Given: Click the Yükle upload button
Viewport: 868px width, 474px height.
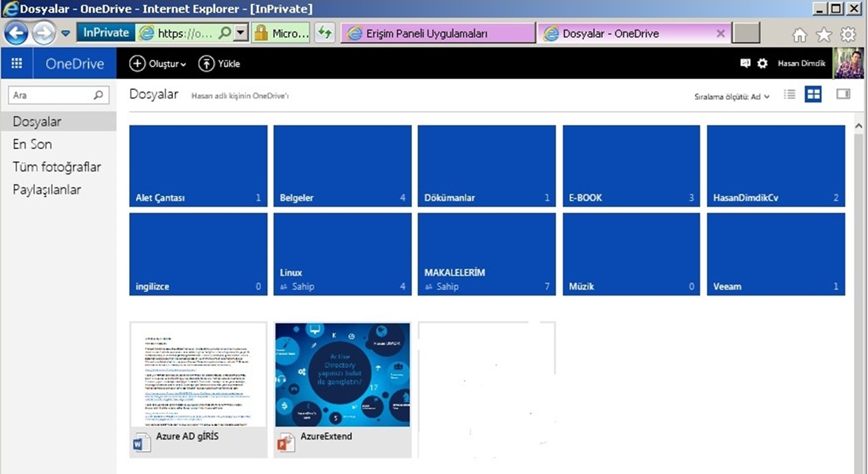Looking at the screenshot, I should pyautogui.click(x=220, y=64).
